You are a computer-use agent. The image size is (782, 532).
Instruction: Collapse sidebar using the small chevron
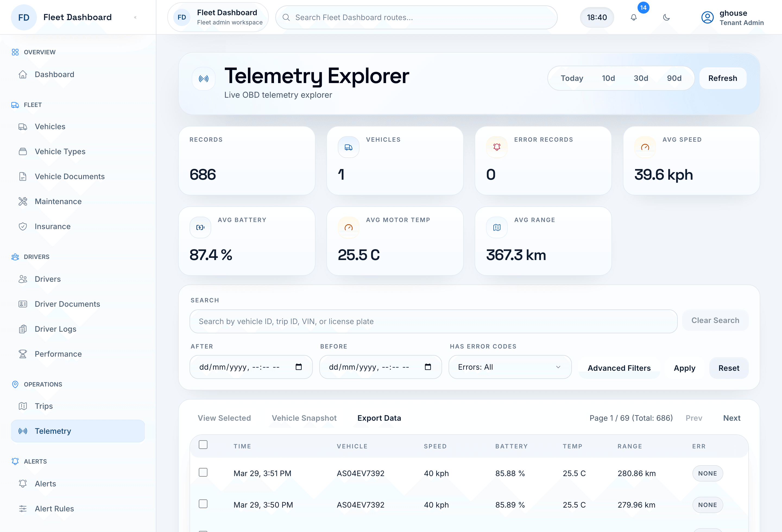[x=135, y=17]
